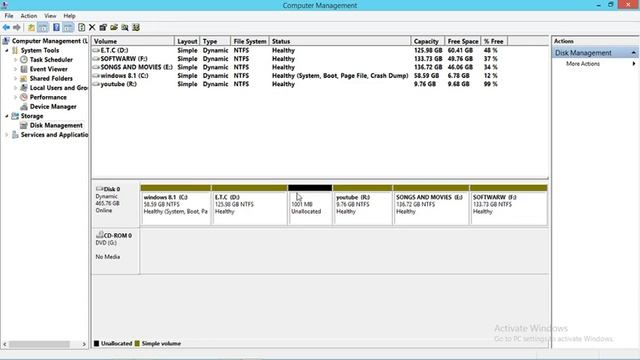Open the View menu

[50, 16]
